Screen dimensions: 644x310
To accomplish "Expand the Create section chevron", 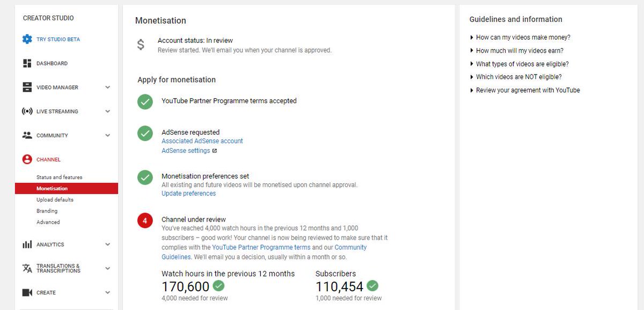I will click(x=107, y=292).
